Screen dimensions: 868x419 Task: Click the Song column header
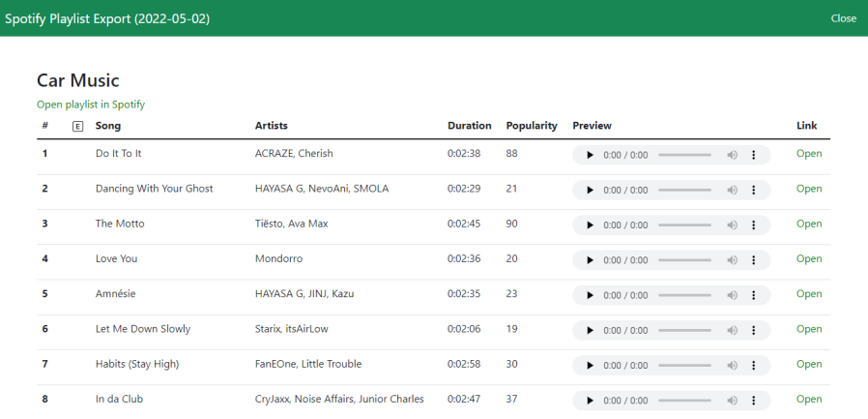[108, 125]
